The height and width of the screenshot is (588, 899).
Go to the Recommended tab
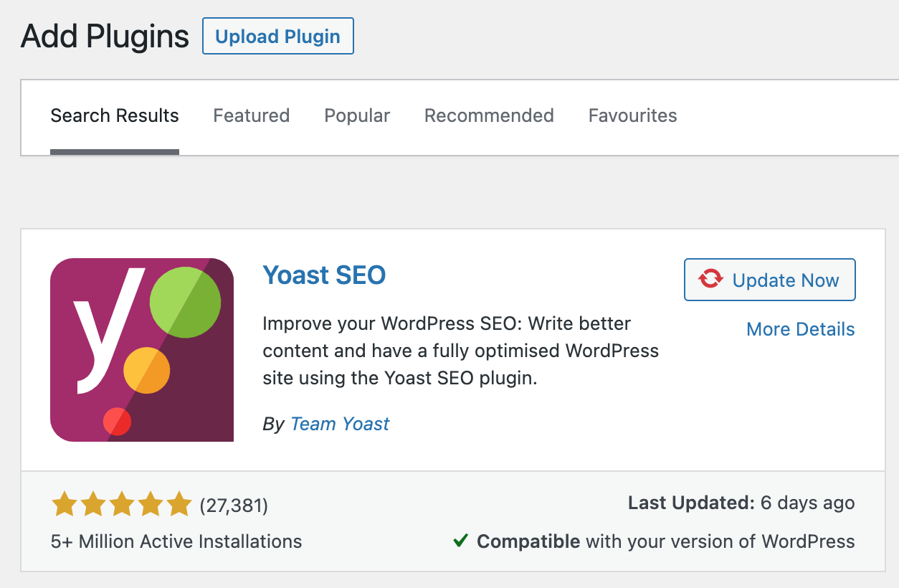[x=489, y=116]
